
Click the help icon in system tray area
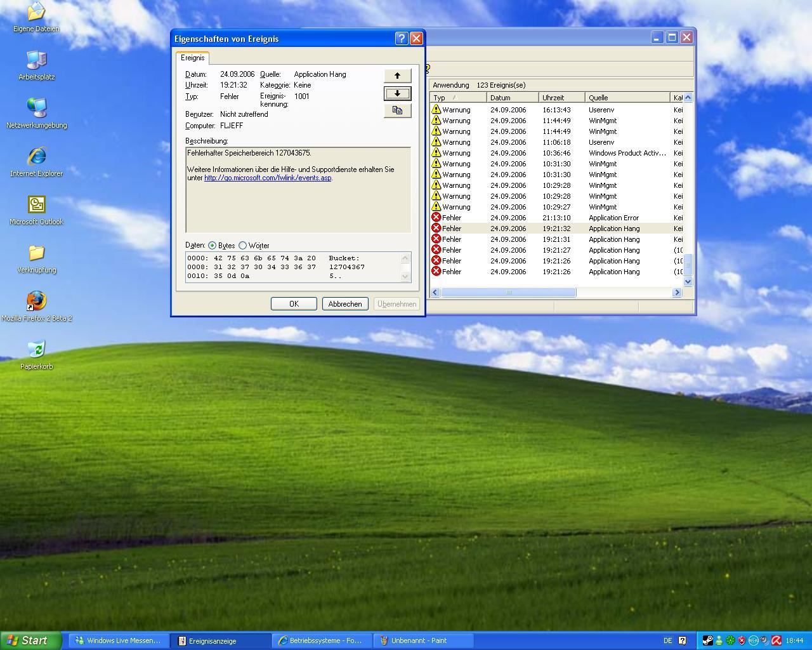[683, 640]
